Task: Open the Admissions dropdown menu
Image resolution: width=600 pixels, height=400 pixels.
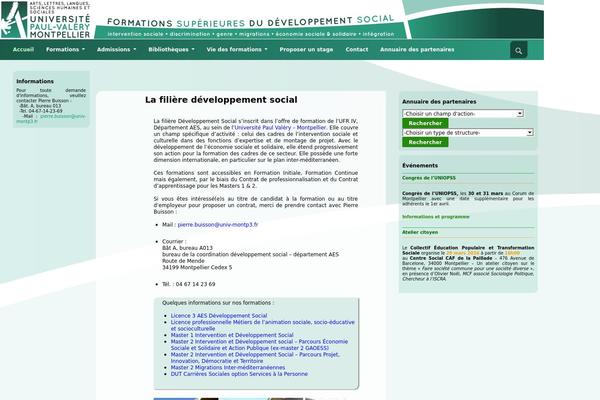Action: pyautogui.click(x=116, y=49)
